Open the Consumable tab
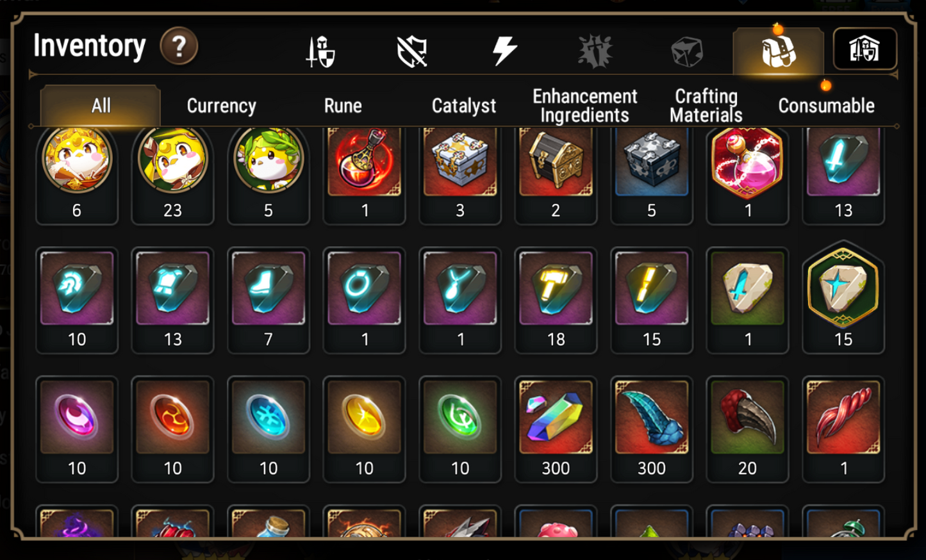The width and height of the screenshot is (926, 560). point(826,106)
